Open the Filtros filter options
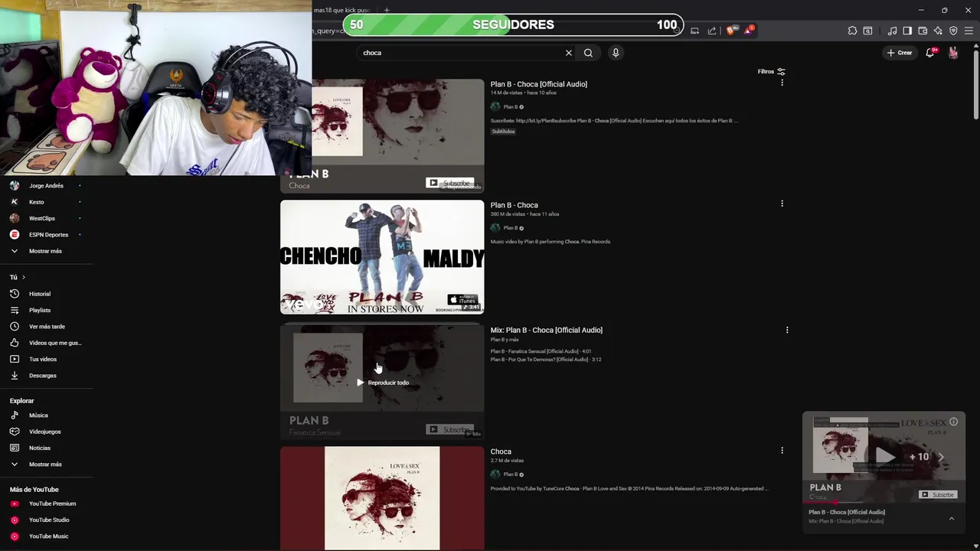 coord(771,71)
